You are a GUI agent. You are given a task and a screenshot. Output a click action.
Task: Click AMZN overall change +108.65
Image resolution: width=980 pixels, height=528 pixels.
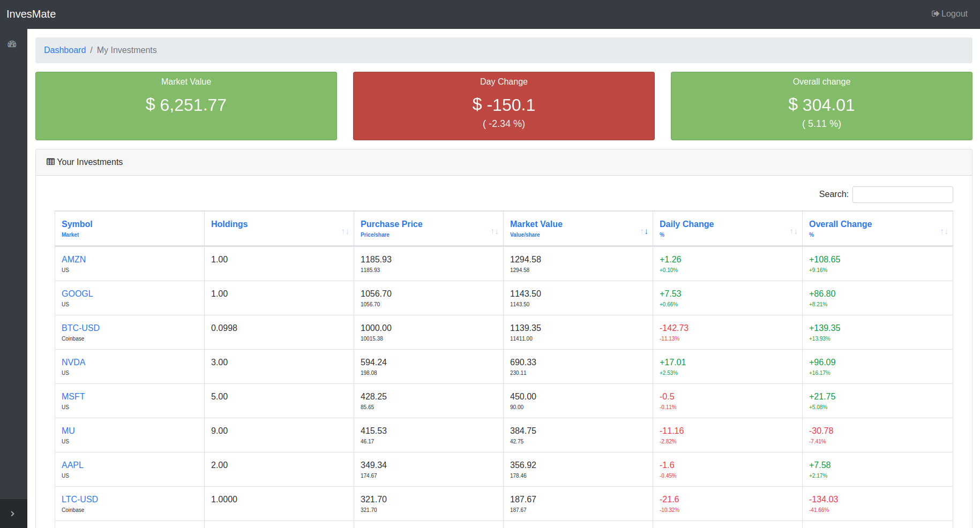click(x=825, y=259)
